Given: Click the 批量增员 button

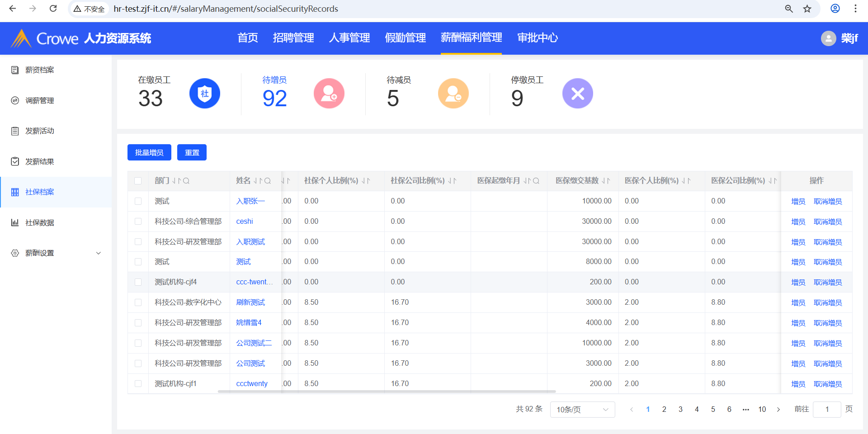Looking at the screenshot, I should coord(149,152).
